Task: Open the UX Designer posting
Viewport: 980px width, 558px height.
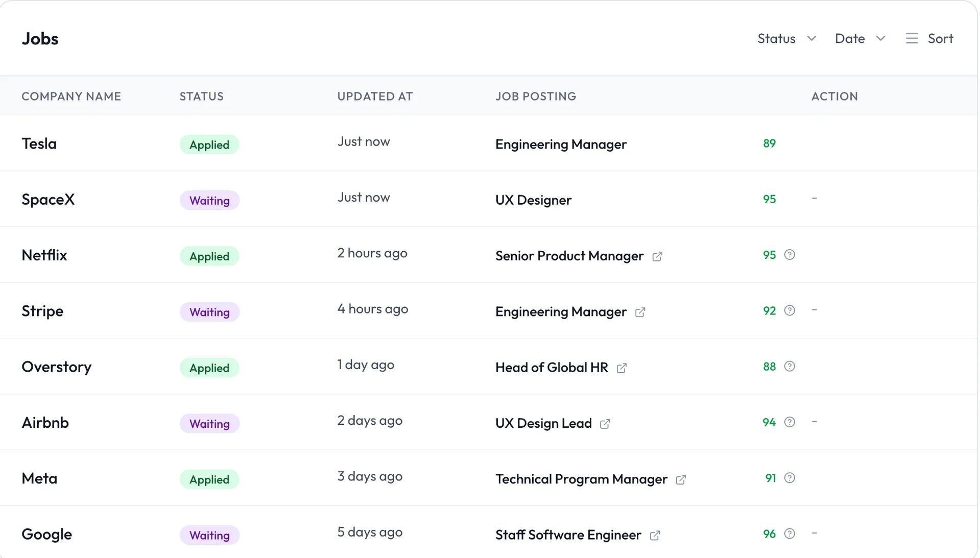Action: click(533, 200)
